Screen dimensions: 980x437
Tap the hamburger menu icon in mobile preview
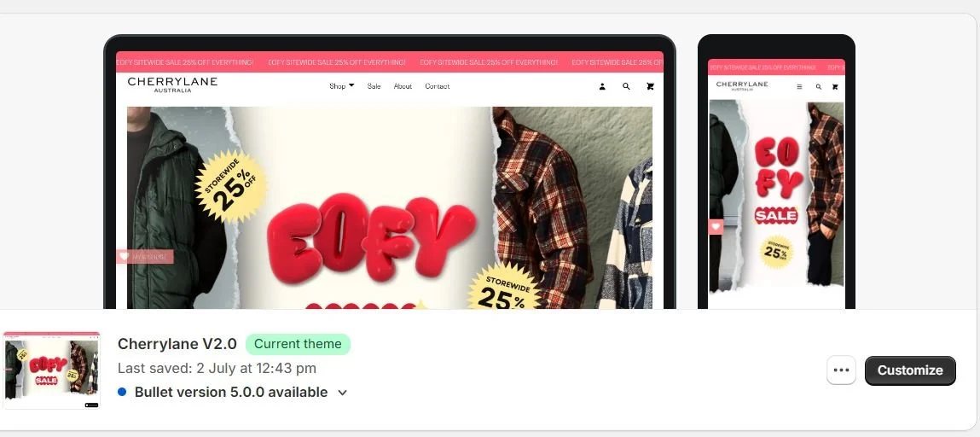point(798,87)
